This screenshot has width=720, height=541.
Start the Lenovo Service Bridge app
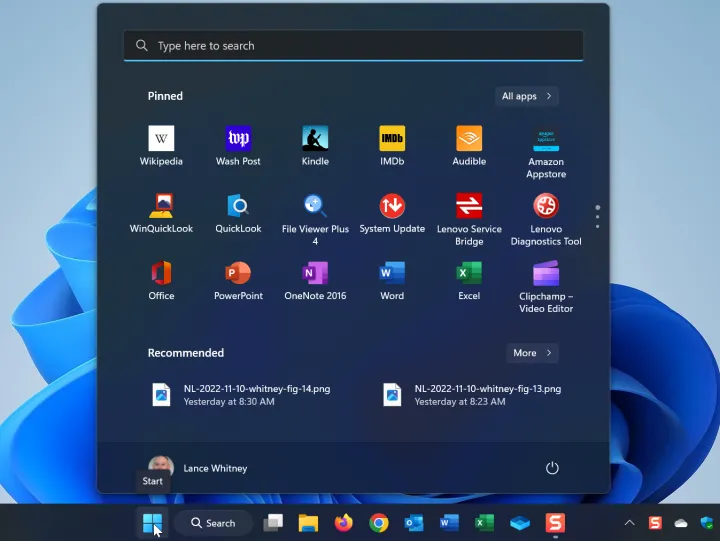tap(469, 207)
